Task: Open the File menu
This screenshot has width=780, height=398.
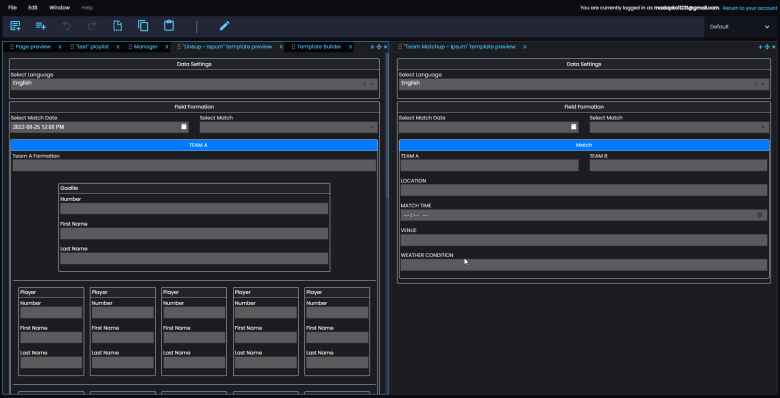Action: click(x=12, y=8)
